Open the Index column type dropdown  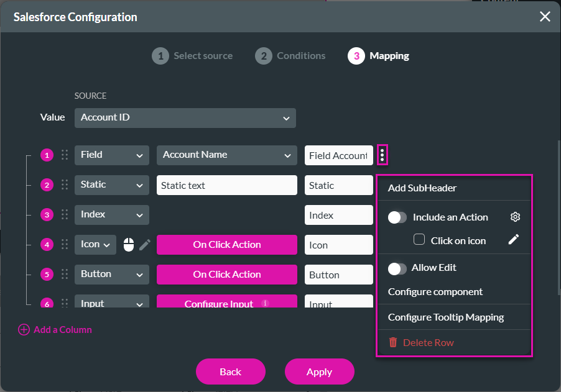click(x=111, y=214)
